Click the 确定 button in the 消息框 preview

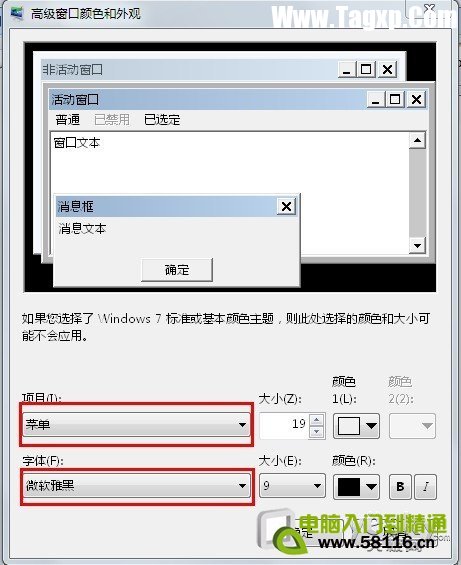click(x=177, y=270)
